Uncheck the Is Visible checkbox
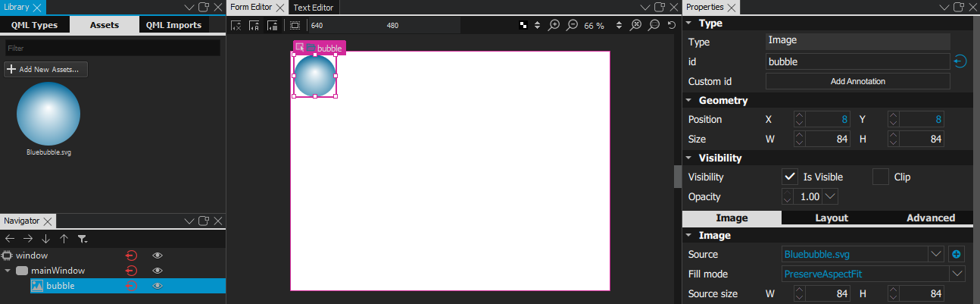980x304 pixels. (x=789, y=177)
